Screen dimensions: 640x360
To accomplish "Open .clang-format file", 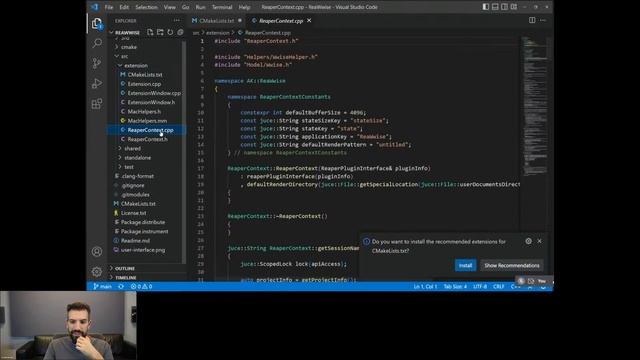I will (x=137, y=176).
